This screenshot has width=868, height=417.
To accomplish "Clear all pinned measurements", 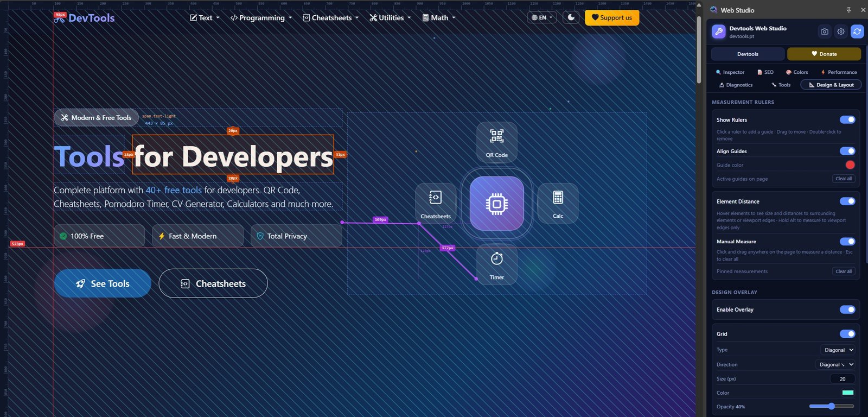I will point(844,271).
